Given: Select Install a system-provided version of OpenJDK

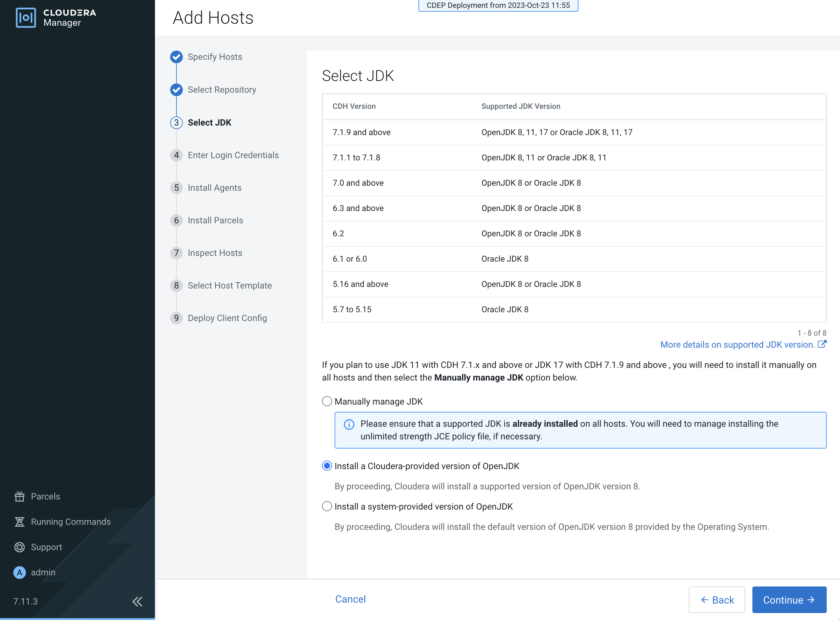Looking at the screenshot, I should (327, 506).
